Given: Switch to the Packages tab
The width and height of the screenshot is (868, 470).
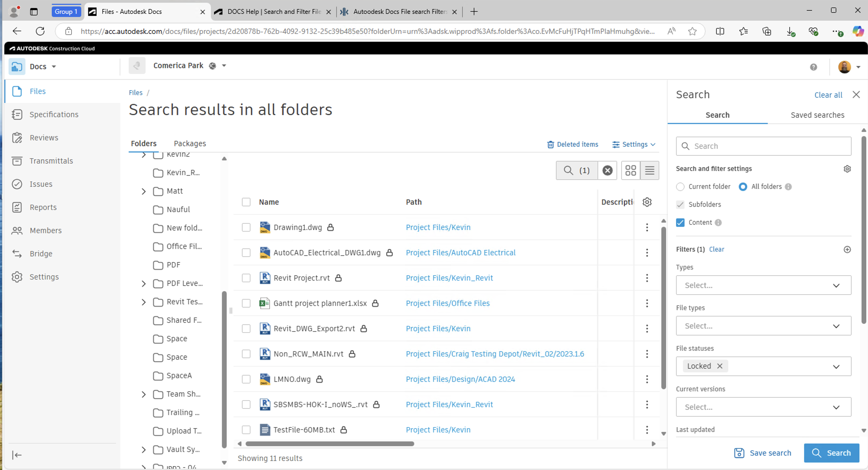Looking at the screenshot, I should 190,144.
